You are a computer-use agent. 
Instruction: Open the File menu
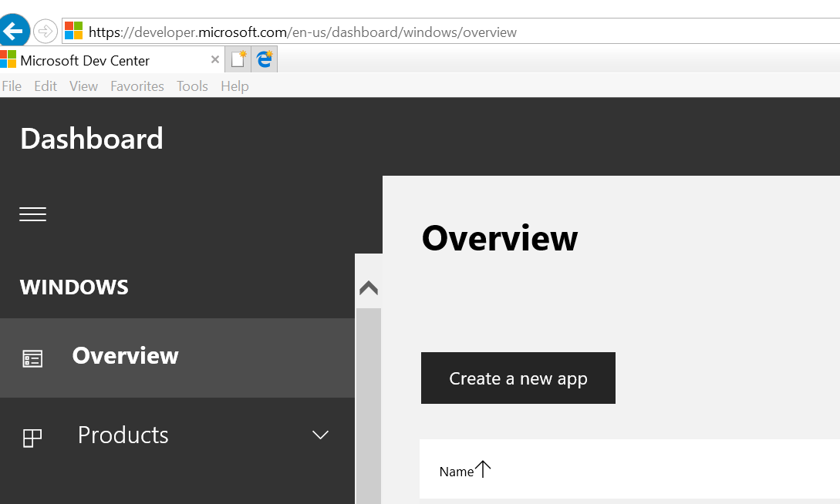pos(12,86)
